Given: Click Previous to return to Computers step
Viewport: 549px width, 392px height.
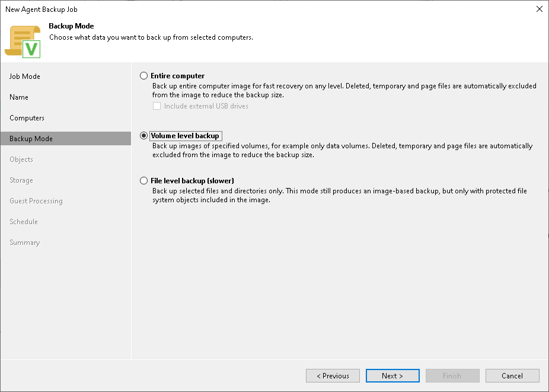Looking at the screenshot, I should click(333, 375).
